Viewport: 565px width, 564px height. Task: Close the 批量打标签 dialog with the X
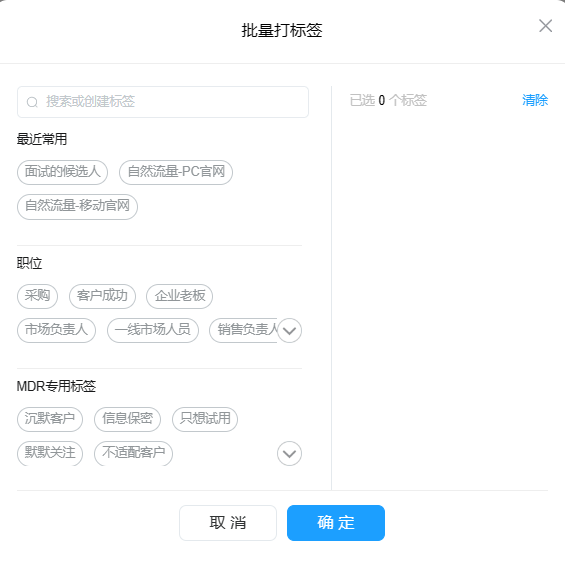click(x=546, y=26)
